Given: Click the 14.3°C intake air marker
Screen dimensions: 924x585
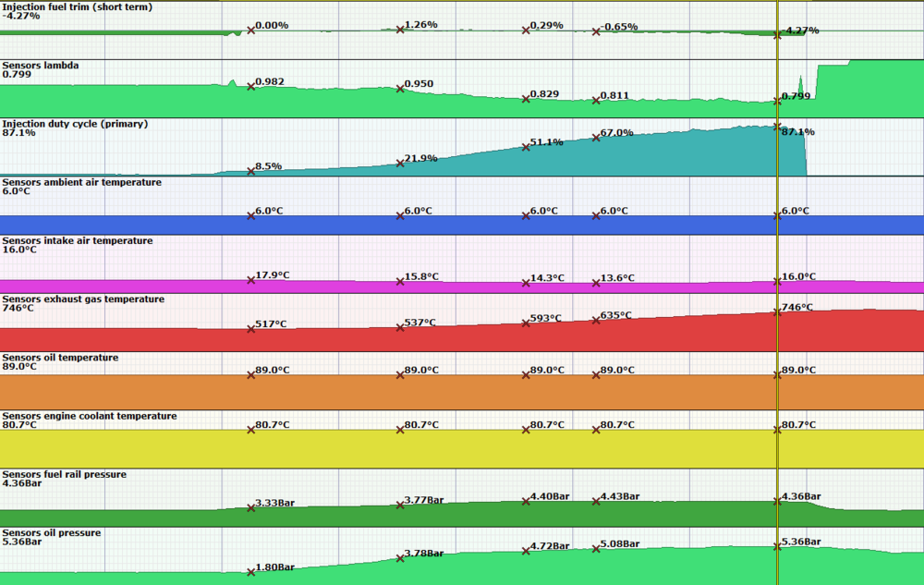Looking at the screenshot, I should (x=526, y=283).
